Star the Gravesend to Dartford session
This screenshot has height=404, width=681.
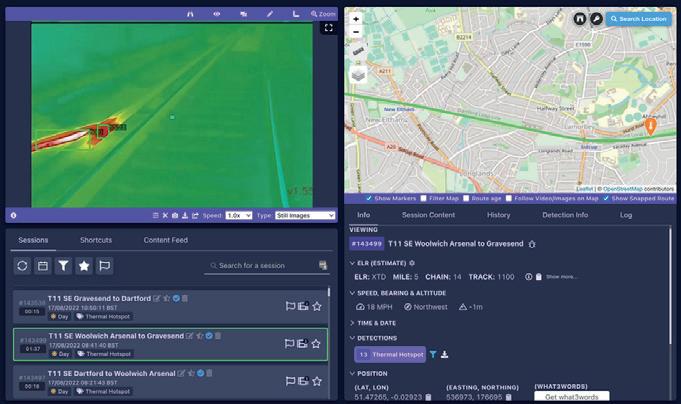[x=317, y=306]
